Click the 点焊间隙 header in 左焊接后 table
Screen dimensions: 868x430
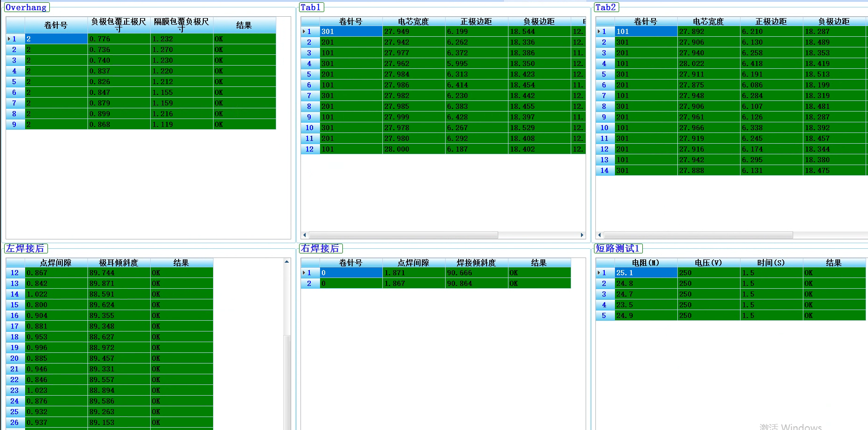pos(56,263)
